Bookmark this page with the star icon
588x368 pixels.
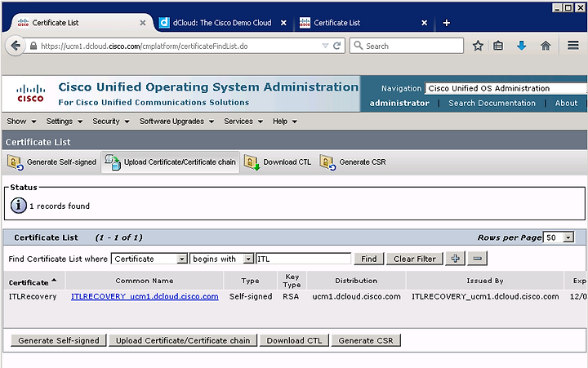pyautogui.click(x=478, y=46)
